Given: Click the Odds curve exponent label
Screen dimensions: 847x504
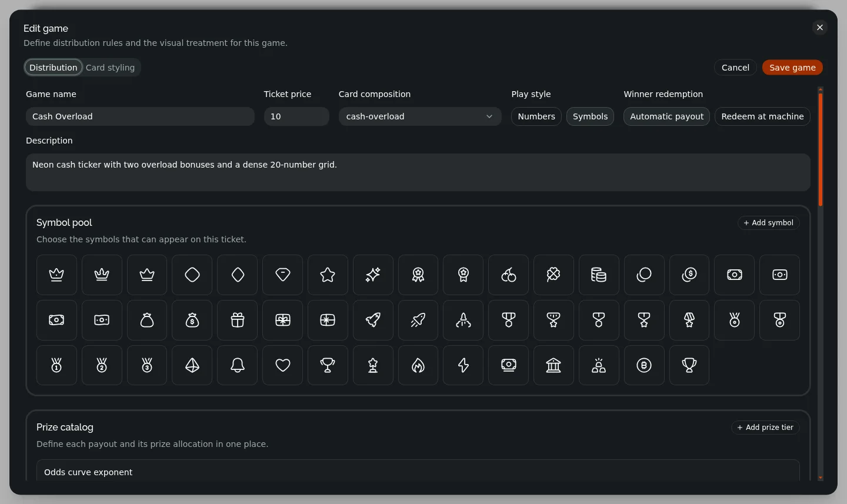Looking at the screenshot, I should click(88, 472).
